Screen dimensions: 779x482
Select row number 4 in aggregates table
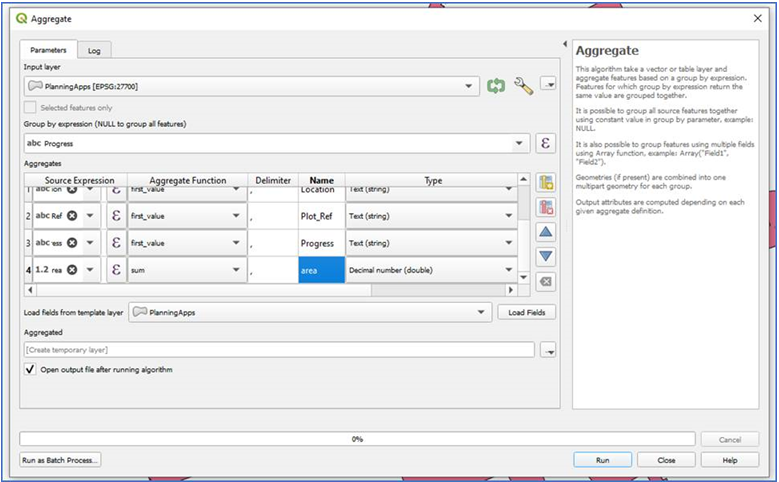[28, 270]
